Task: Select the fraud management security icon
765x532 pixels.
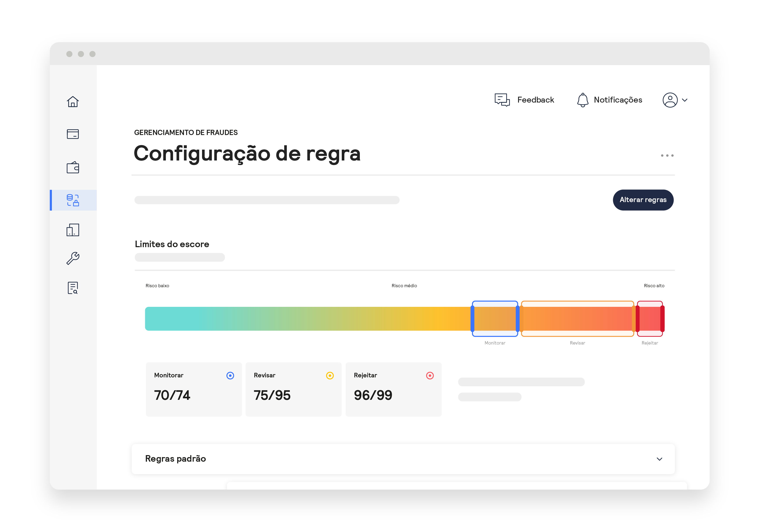Action: (x=73, y=200)
